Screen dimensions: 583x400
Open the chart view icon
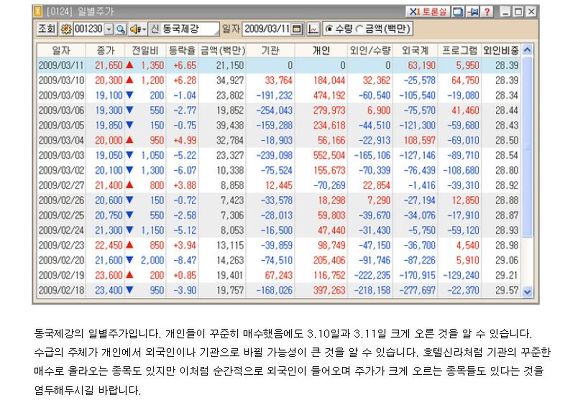point(313,29)
